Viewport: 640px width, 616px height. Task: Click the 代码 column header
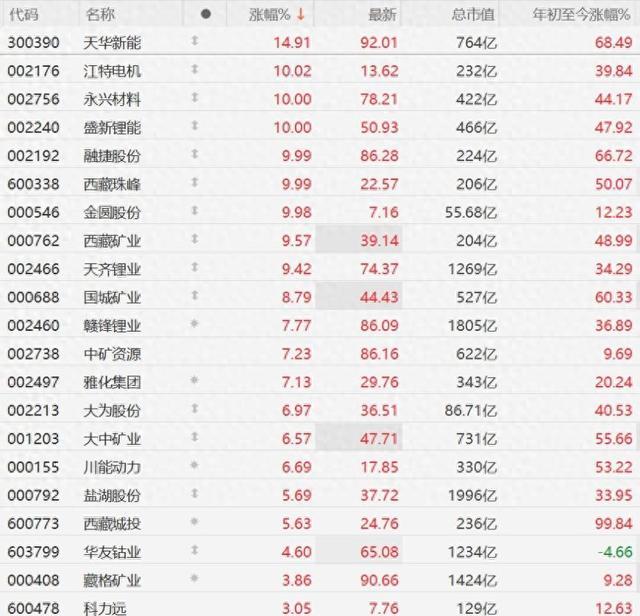(x=25, y=14)
